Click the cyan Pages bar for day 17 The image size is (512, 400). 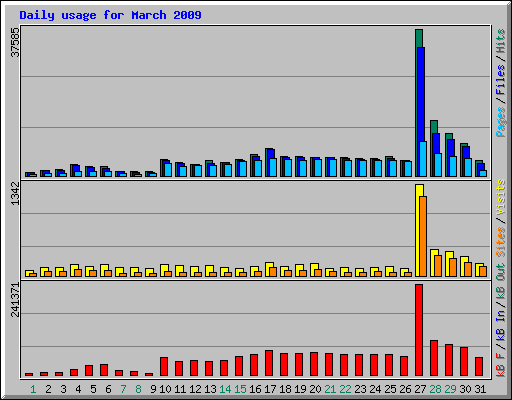click(273, 167)
